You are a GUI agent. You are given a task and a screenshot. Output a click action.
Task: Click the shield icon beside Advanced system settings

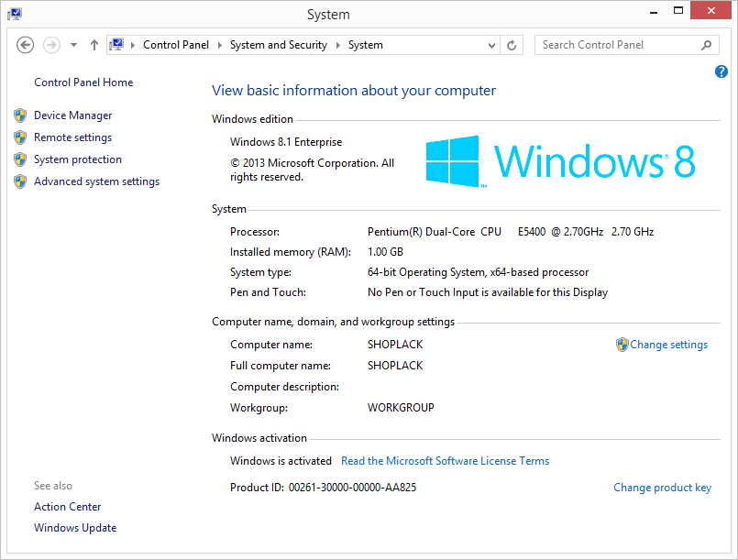[x=20, y=181]
